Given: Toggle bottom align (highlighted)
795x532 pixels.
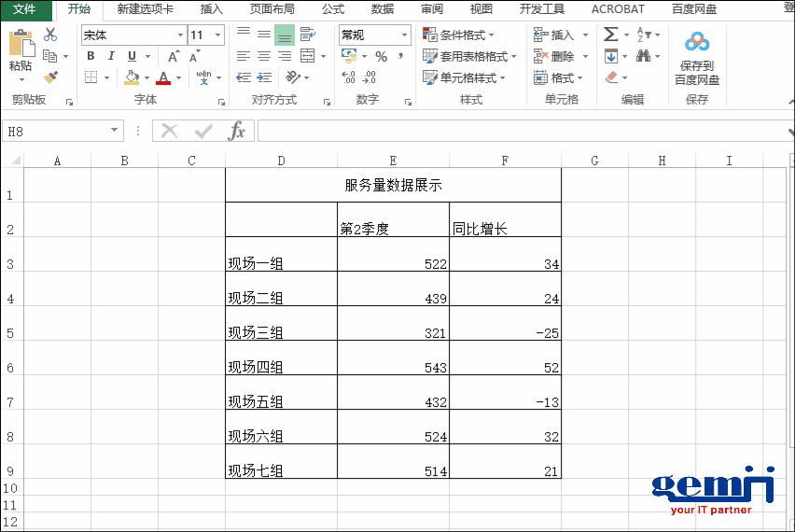Looking at the screenshot, I should click(x=285, y=35).
